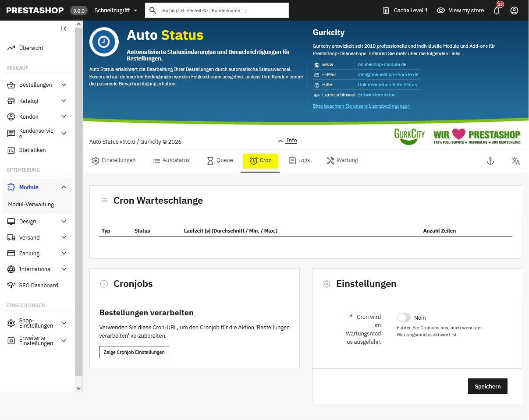Image resolution: width=529 pixels, height=420 pixels.
Task: Click the Auto Status clock logo
Action: pos(104,42)
